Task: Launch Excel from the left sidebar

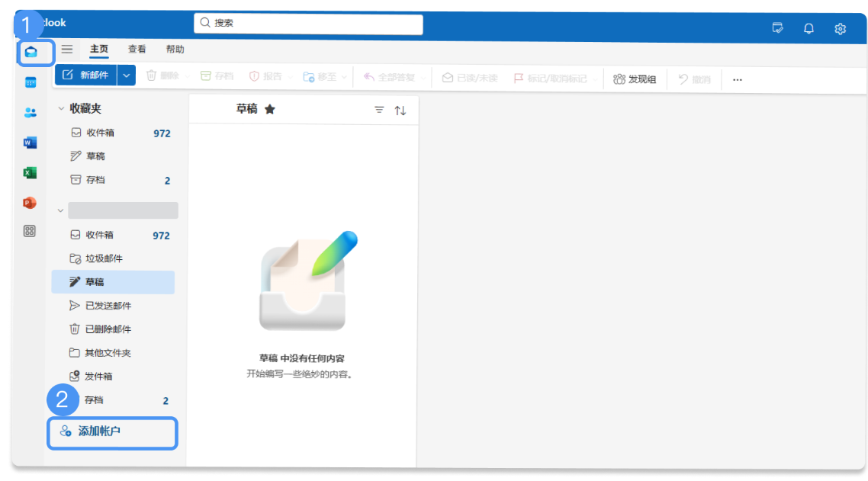Action: (x=29, y=173)
